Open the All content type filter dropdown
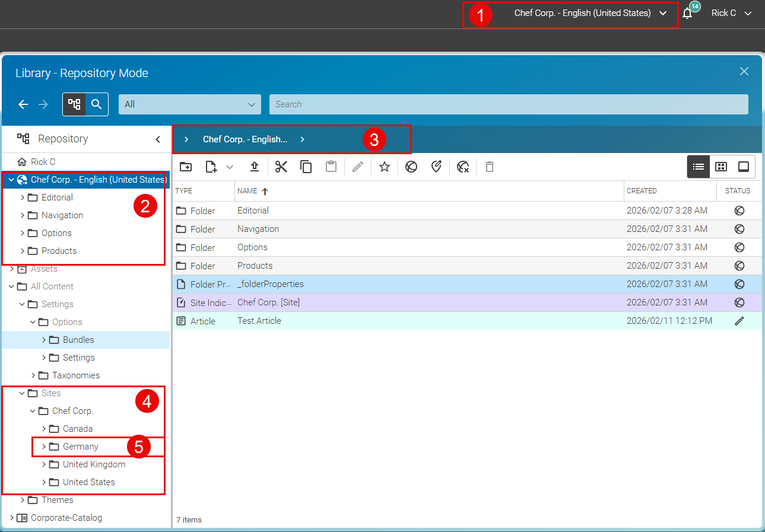This screenshot has height=532, width=765. pyautogui.click(x=190, y=104)
